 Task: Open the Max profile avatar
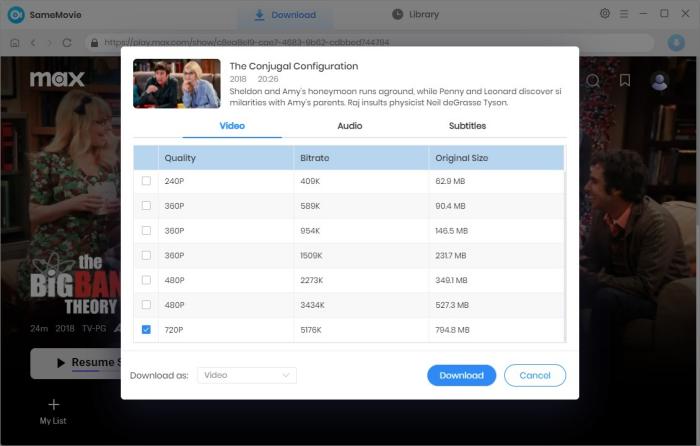tap(659, 81)
